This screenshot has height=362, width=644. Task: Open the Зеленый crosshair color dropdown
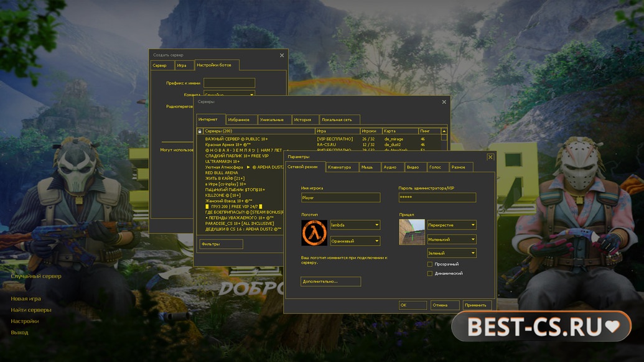coord(451,253)
